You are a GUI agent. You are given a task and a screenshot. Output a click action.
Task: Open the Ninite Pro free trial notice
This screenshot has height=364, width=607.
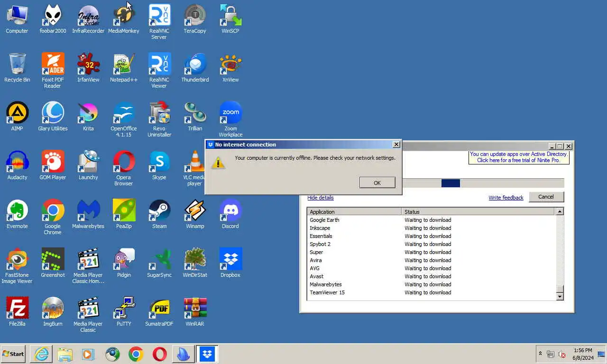(x=518, y=157)
